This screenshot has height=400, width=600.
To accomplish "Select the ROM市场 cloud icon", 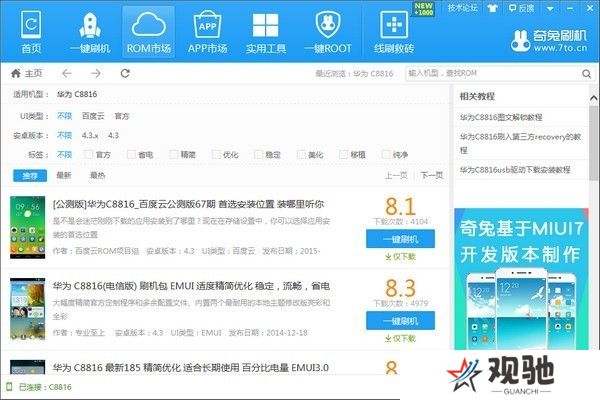I will (x=148, y=32).
